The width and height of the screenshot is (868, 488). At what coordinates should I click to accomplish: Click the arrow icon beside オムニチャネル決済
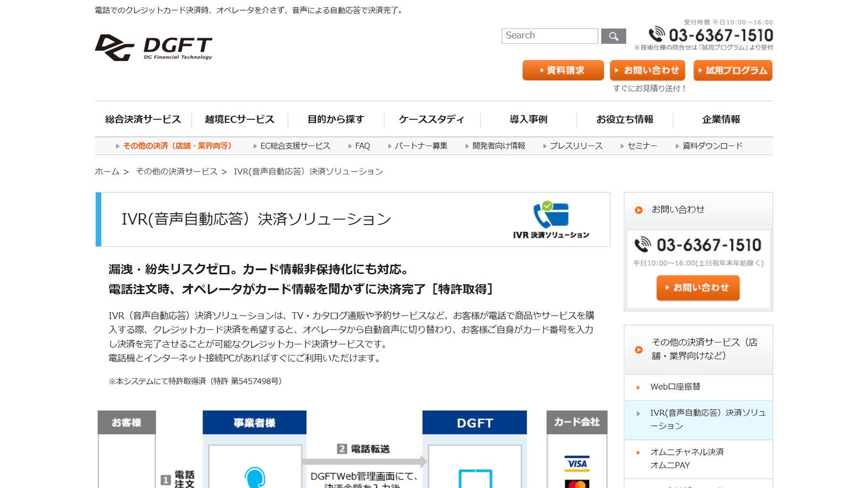coord(638,453)
